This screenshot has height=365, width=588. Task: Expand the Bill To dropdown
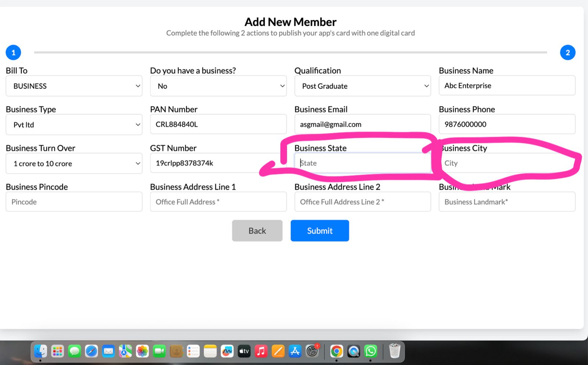tap(74, 86)
